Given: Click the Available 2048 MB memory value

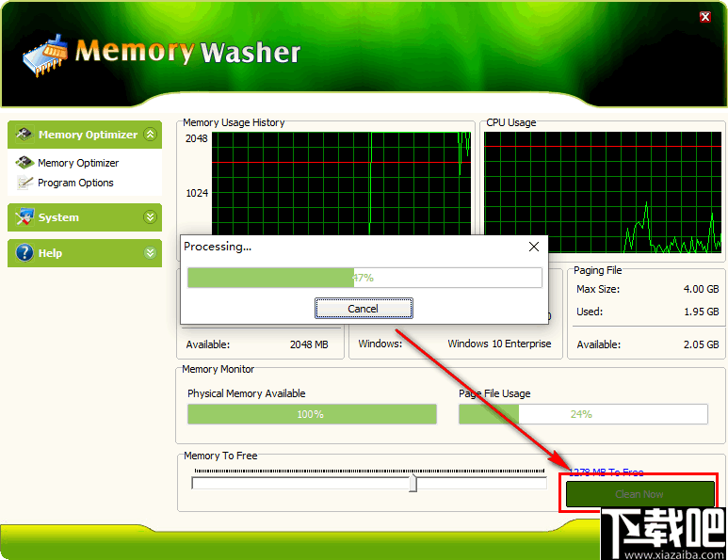Looking at the screenshot, I should (309, 344).
